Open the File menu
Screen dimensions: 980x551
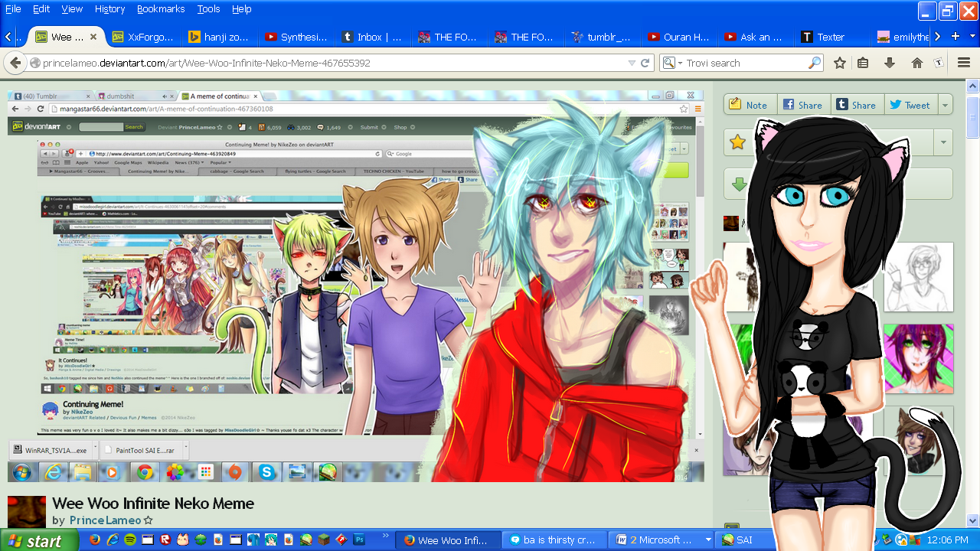click(13, 9)
